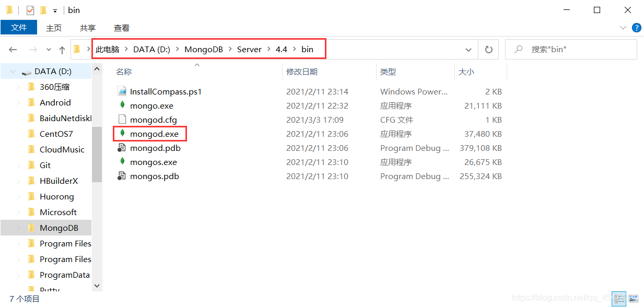Click the Properties checkmark quick access icon
Image resolution: width=644 pixels, height=307 pixels.
(30, 10)
